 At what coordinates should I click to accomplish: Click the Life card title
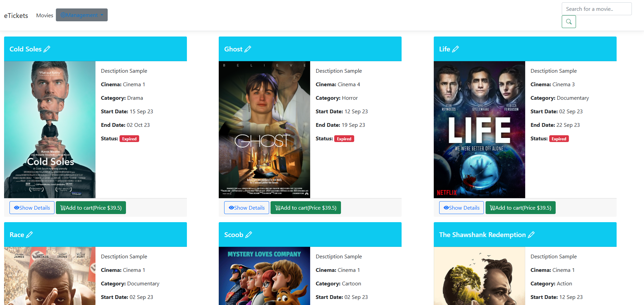tap(445, 49)
